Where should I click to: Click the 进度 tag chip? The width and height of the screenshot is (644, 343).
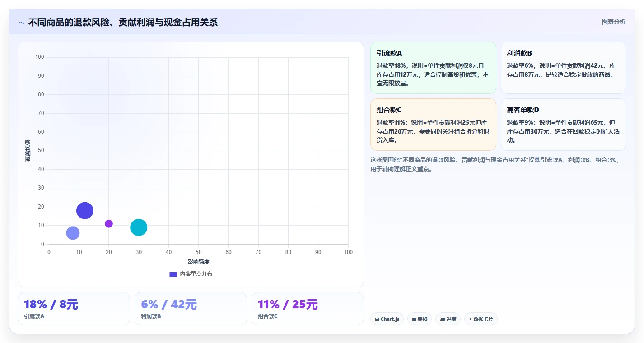tap(448, 319)
